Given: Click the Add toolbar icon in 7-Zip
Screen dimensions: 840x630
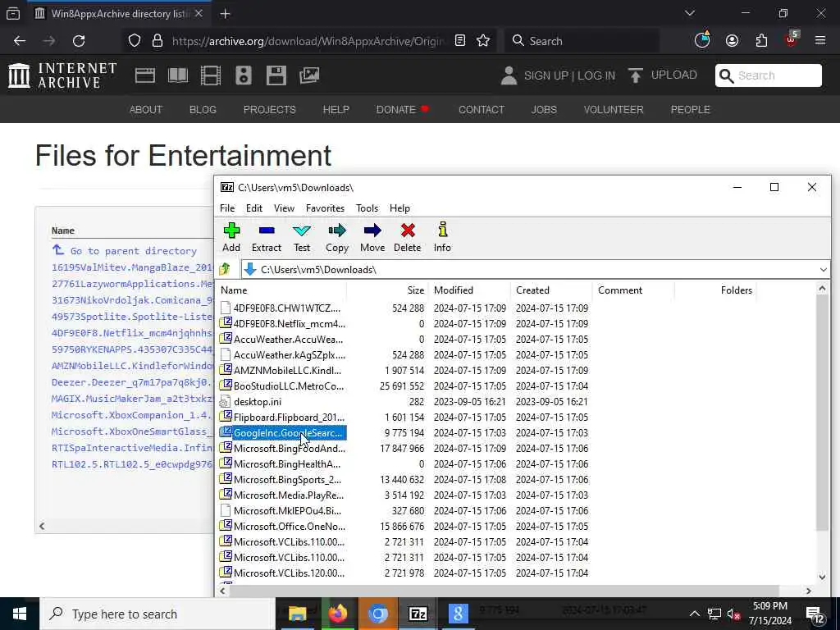Looking at the screenshot, I should 231,237.
